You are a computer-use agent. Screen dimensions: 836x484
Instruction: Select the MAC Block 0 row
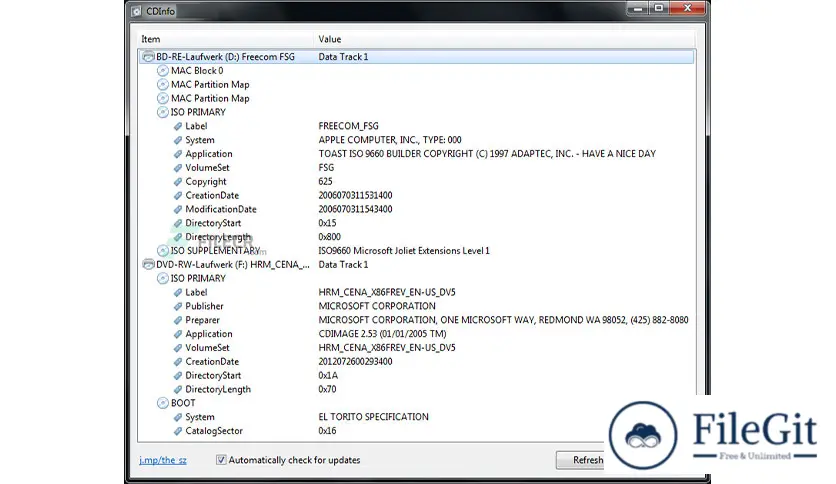tap(416, 70)
